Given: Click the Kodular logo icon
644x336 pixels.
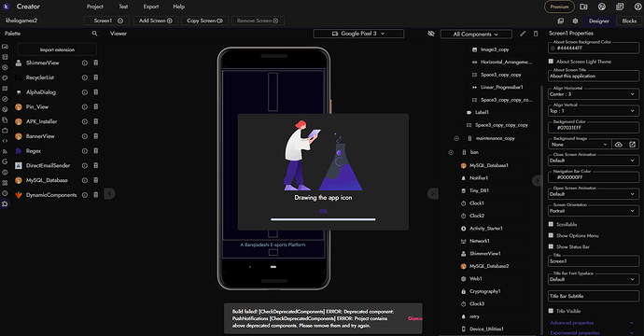Looking at the screenshot, I should point(7,7).
